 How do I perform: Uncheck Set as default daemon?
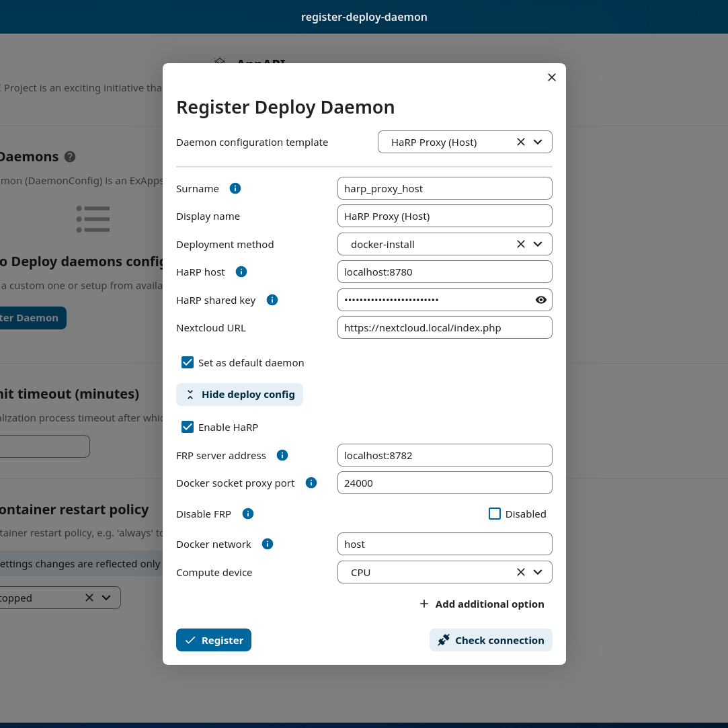pos(188,362)
